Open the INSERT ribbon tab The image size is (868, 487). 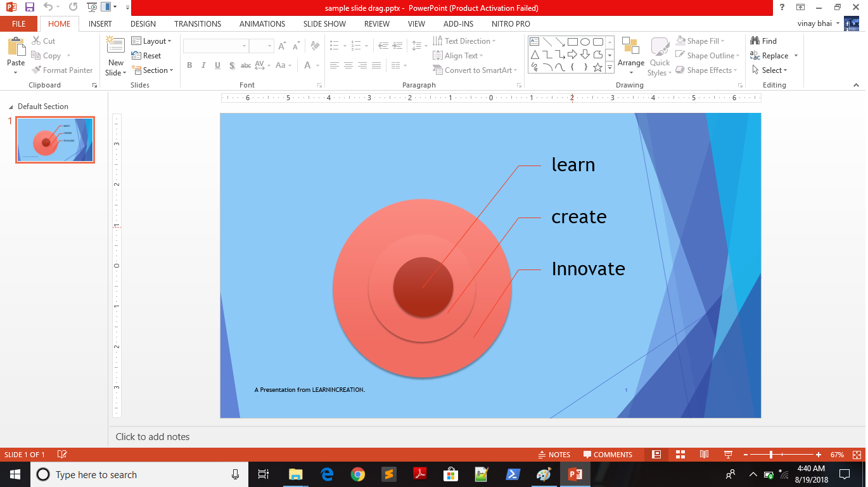(100, 24)
